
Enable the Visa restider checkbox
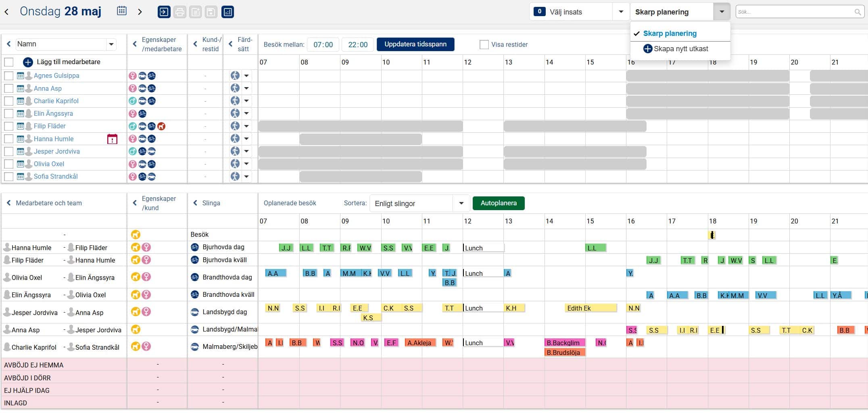[484, 45]
